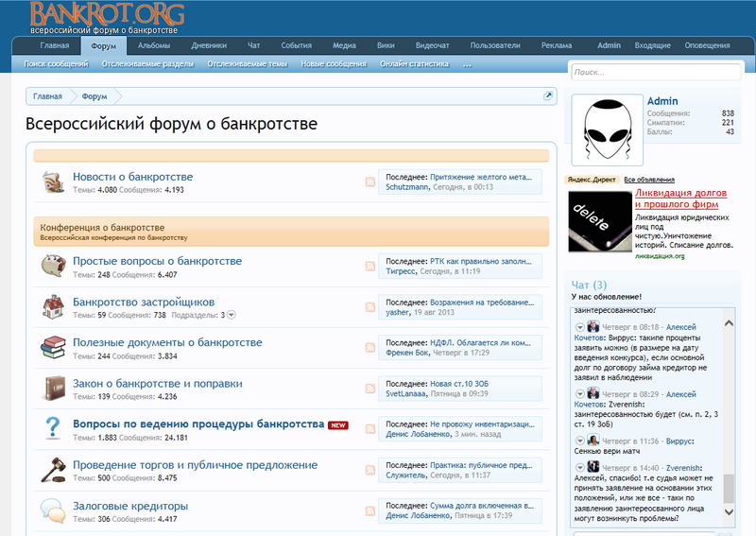756x536 pixels.
Task: Click the search input field
Action: point(656,72)
